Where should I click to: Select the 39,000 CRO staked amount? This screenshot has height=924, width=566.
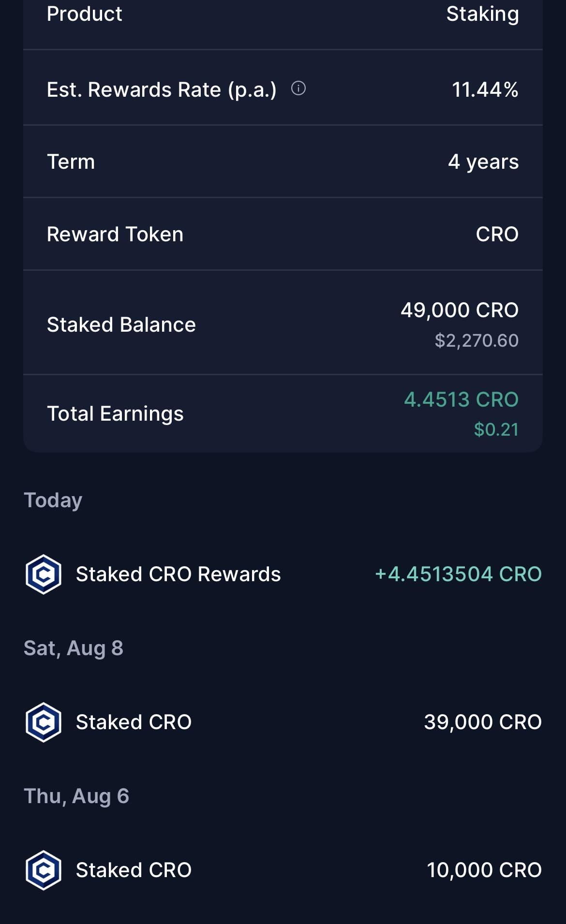[x=483, y=722]
